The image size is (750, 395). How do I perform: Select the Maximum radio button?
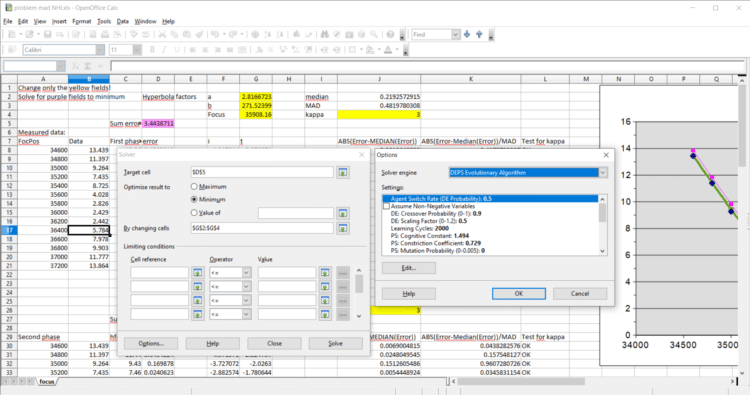194,187
